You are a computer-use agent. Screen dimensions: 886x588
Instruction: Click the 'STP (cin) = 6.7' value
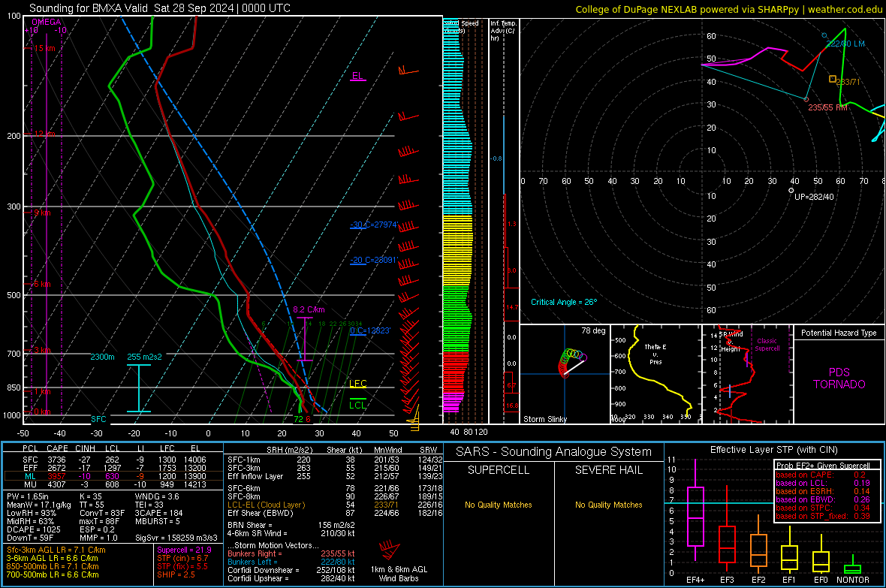coord(182,558)
